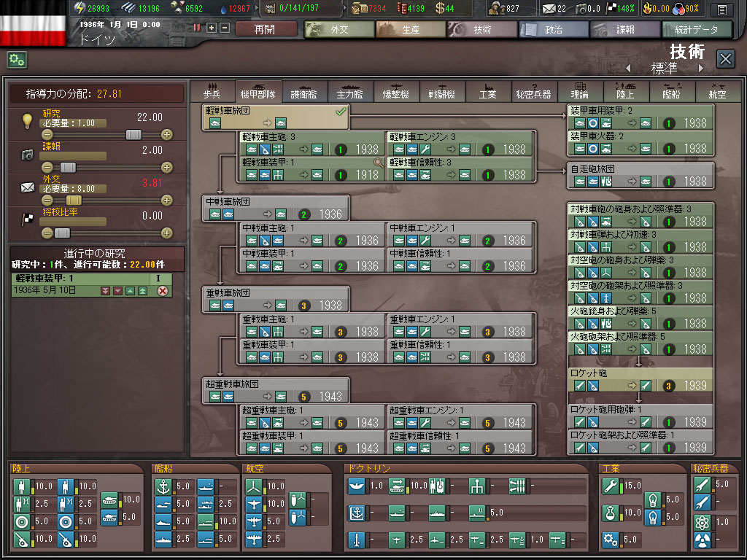This screenshot has height=560, width=747.
Task: Open the 外交 diplomacy screen
Action: point(338,29)
